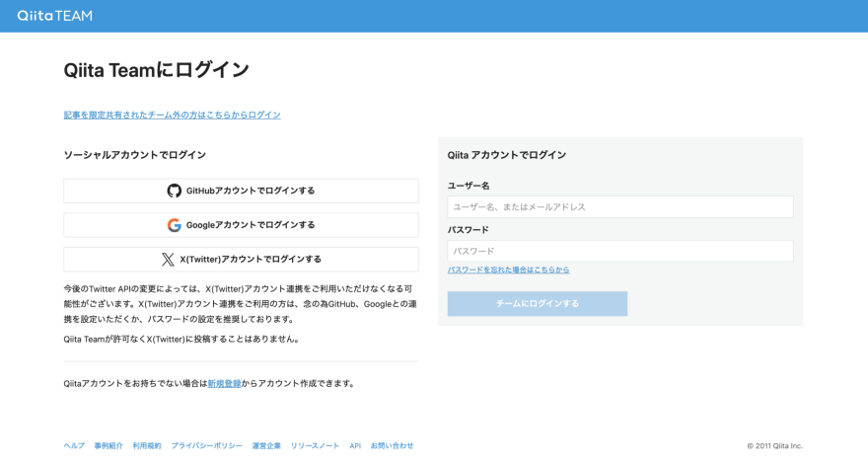Log in with GitHubアカウントでログインする button
This screenshot has width=868, height=468.
[x=241, y=191]
